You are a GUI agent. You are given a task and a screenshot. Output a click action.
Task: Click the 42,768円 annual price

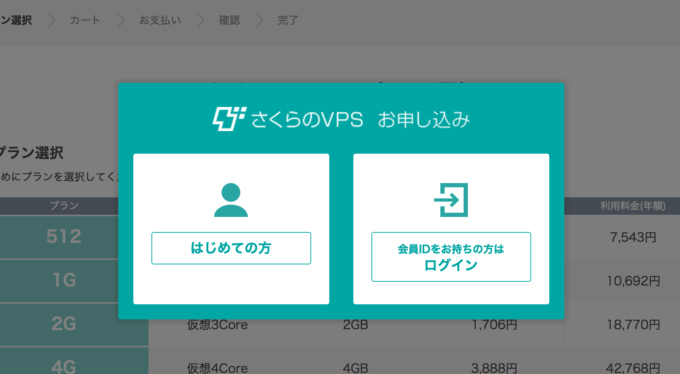tap(633, 368)
